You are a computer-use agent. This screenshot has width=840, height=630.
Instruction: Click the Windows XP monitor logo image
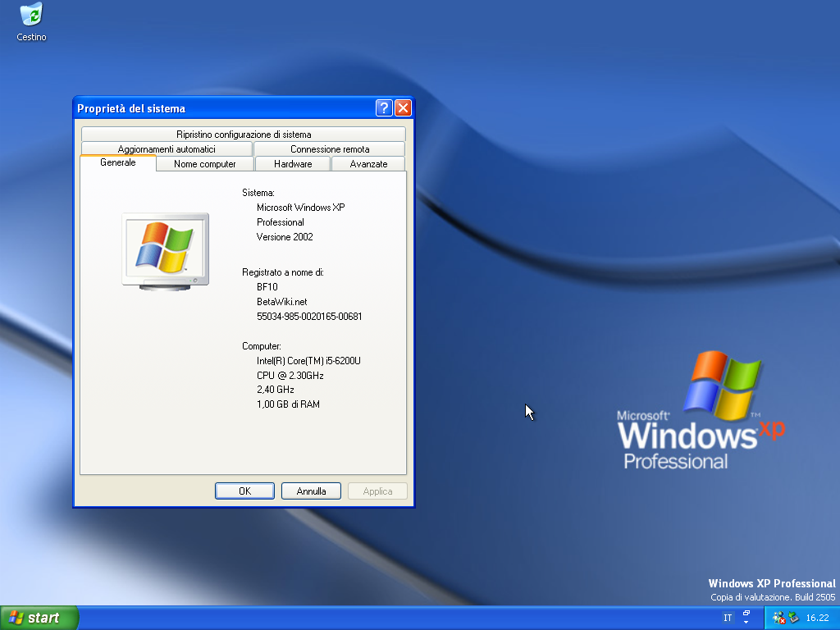tap(165, 251)
